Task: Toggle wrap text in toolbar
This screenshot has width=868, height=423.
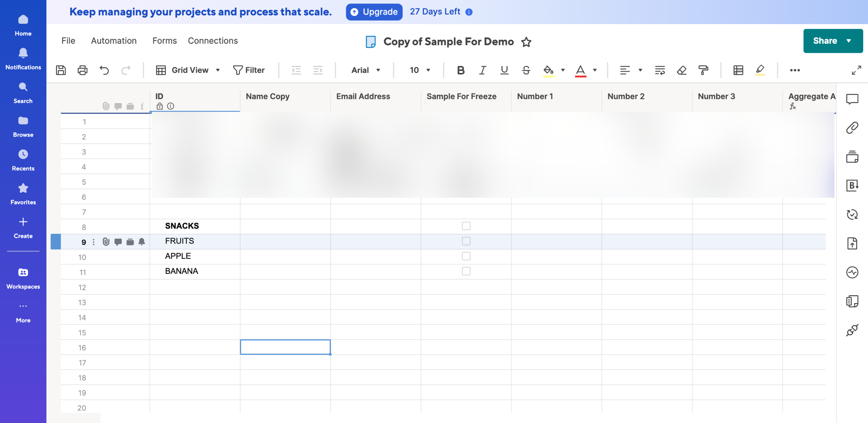Action: coord(660,70)
